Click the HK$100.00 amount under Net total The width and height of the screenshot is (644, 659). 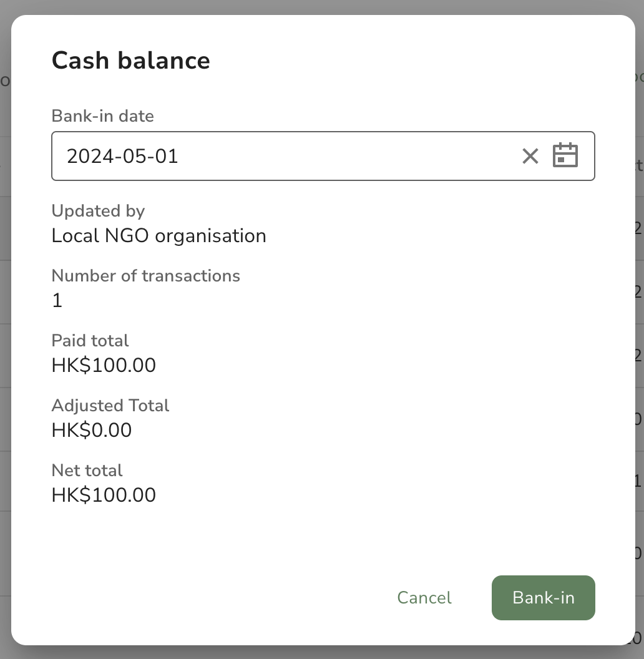point(104,495)
